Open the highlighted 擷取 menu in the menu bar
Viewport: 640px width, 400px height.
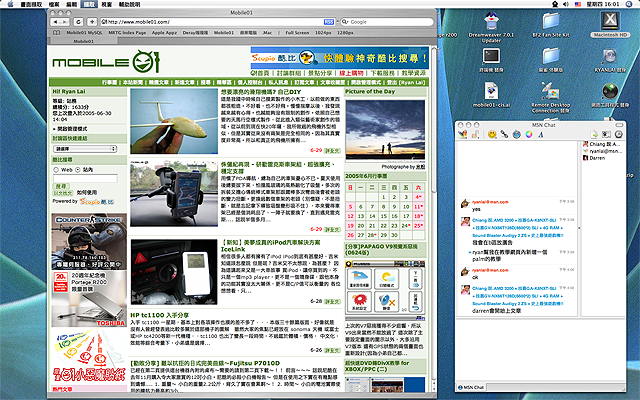[x=89, y=4]
